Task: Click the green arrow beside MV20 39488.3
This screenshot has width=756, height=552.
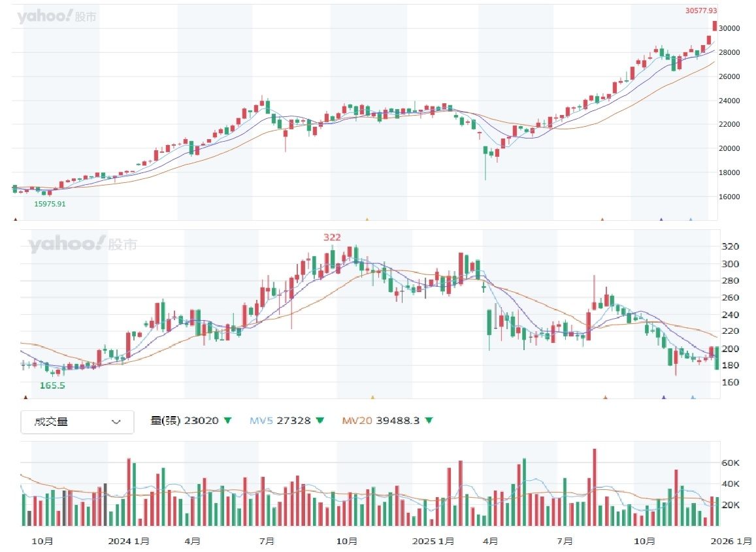Action: [429, 421]
